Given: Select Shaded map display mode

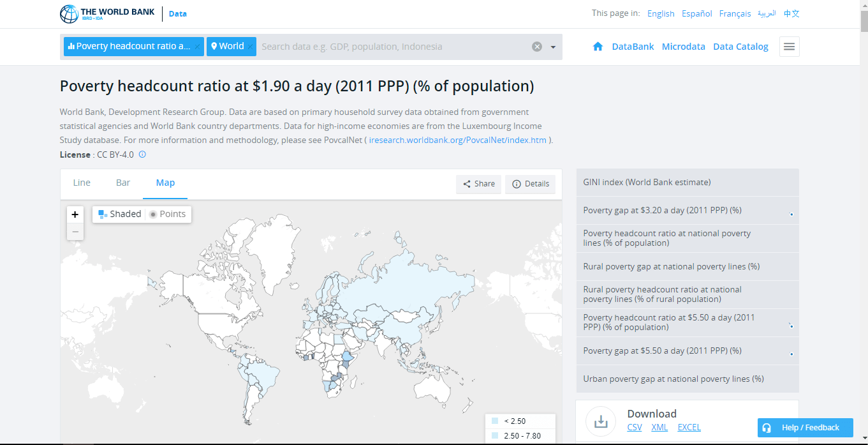Looking at the screenshot, I should (x=119, y=214).
